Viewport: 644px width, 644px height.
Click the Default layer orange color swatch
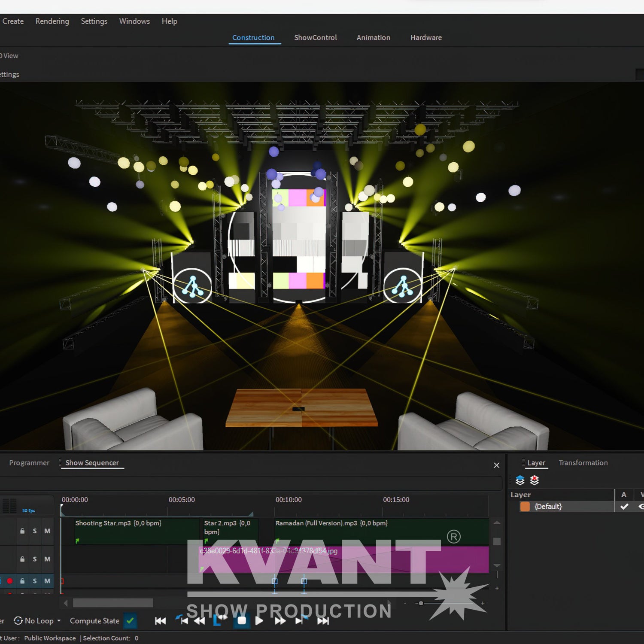(525, 507)
